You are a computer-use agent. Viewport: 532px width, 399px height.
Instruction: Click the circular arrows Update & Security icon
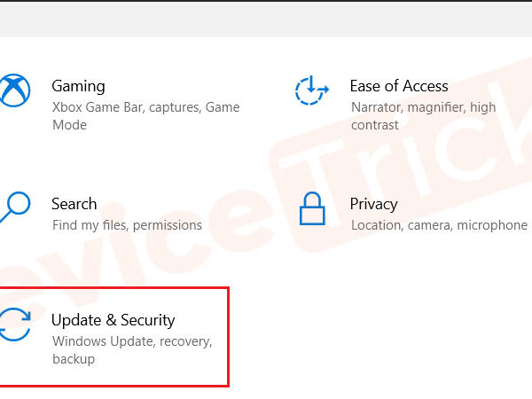coord(15,324)
